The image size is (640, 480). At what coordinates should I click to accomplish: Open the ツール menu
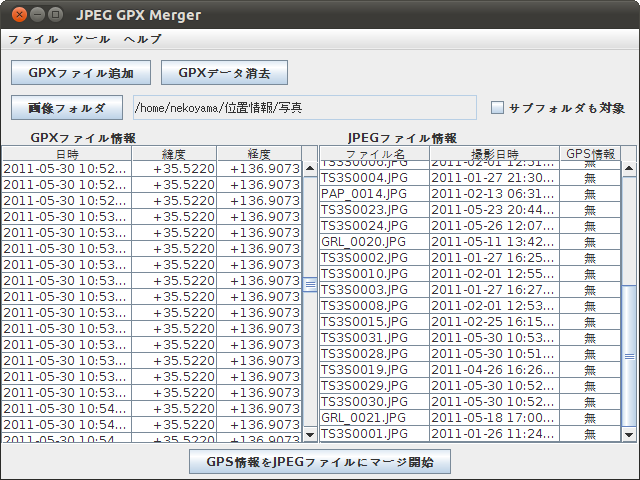[x=91, y=39]
